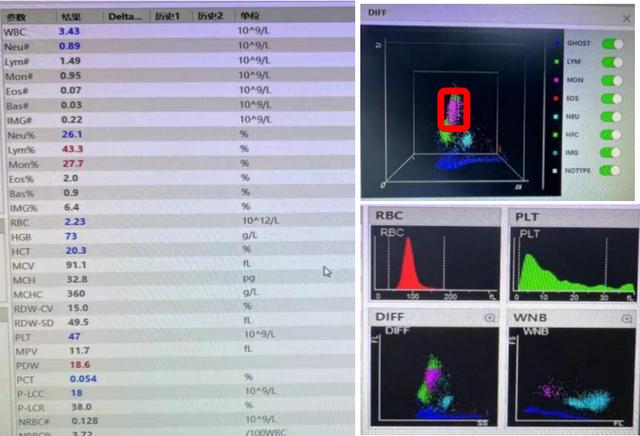Viewport: 640px width, 436px height.
Task: Toggle the LYM population switch
Action: (612, 62)
